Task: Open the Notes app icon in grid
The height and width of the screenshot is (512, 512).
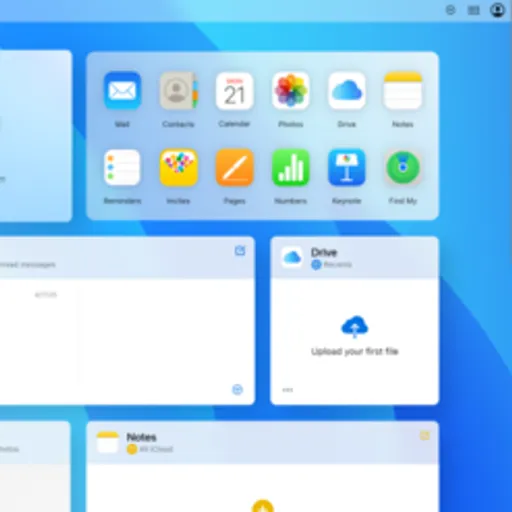Action: pyautogui.click(x=403, y=91)
